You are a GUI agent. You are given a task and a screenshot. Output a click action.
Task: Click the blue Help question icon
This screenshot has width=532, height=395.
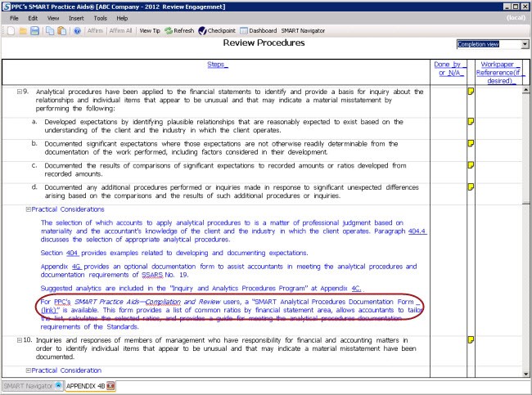pos(77,31)
